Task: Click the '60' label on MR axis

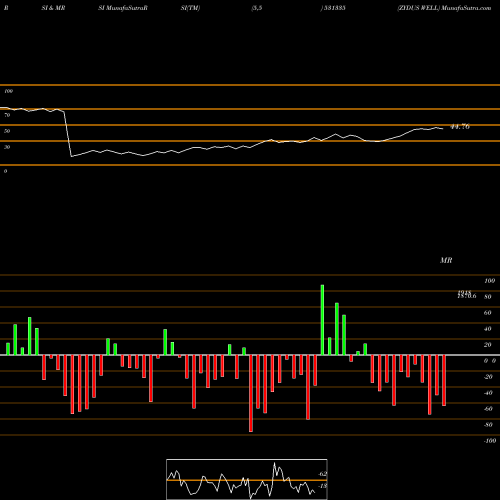Action: (x=488, y=313)
